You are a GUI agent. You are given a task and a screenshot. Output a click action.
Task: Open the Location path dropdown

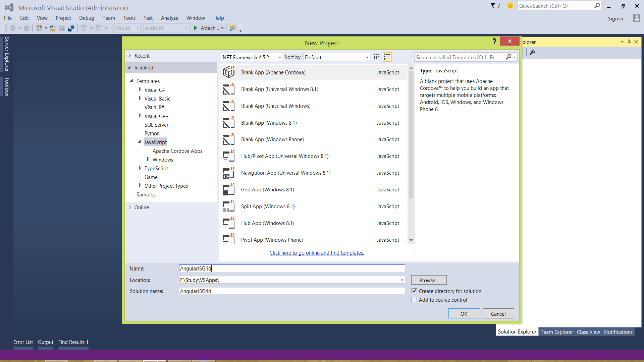click(402, 280)
